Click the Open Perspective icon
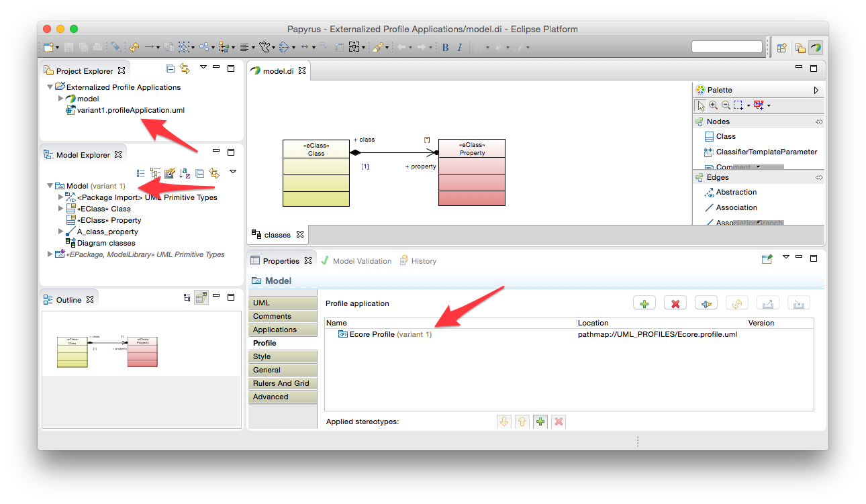The width and height of the screenshot is (866, 504). (781, 48)
